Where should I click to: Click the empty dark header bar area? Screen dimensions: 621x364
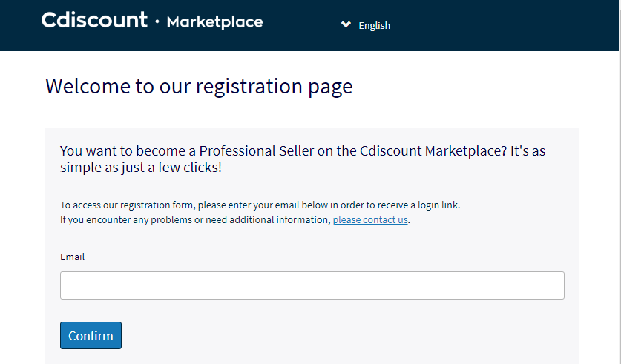pos(503,25)
